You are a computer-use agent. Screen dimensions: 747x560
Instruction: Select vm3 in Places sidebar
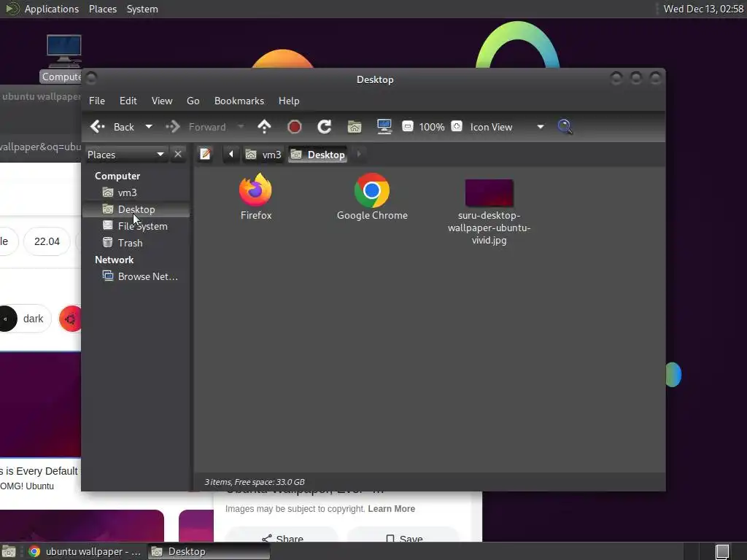[136, 192]
